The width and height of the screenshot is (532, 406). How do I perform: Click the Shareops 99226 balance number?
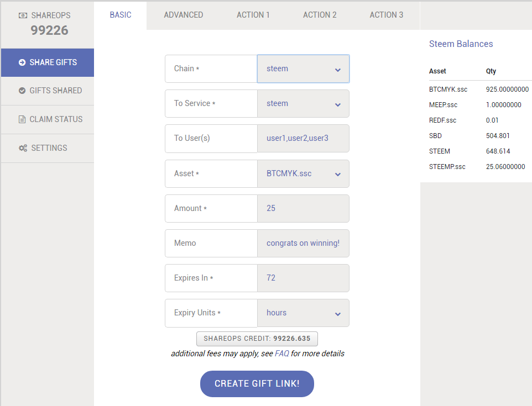point(50,30)
